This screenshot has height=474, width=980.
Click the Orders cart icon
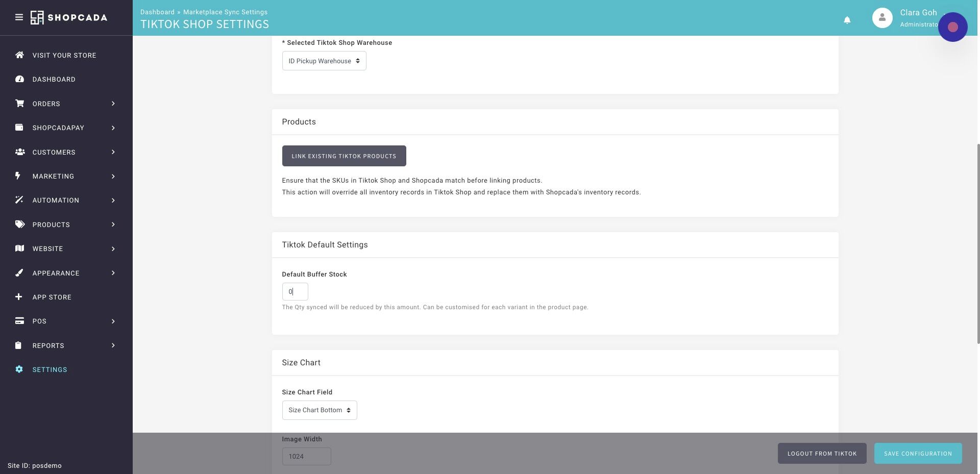point(19,104)
